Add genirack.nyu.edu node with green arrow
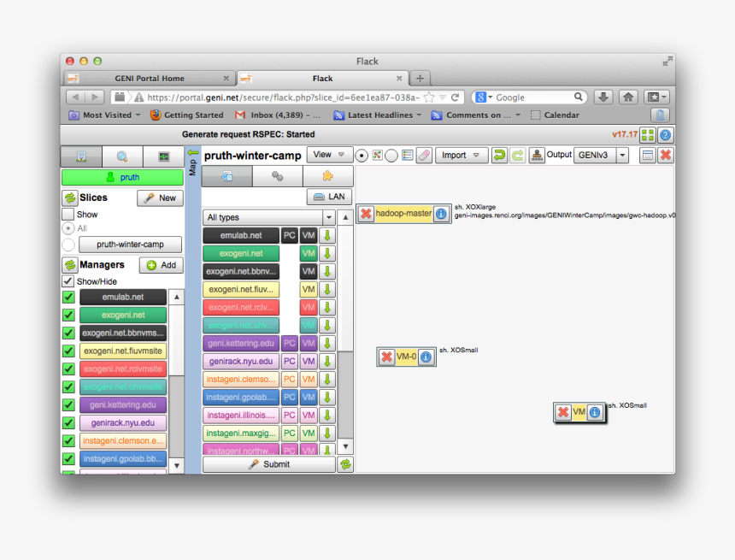Image resolution: width=735 pixels, height=560 pixels. point(327,361)
